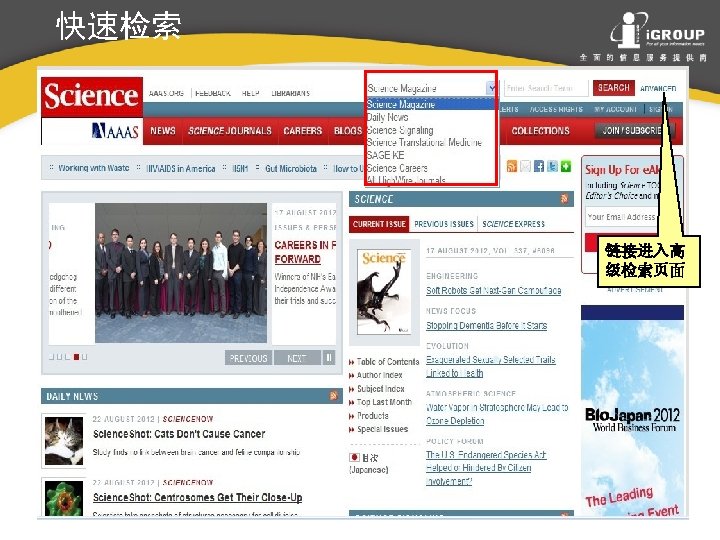Open the HELP link in the top bar

[x=250, y=93]
